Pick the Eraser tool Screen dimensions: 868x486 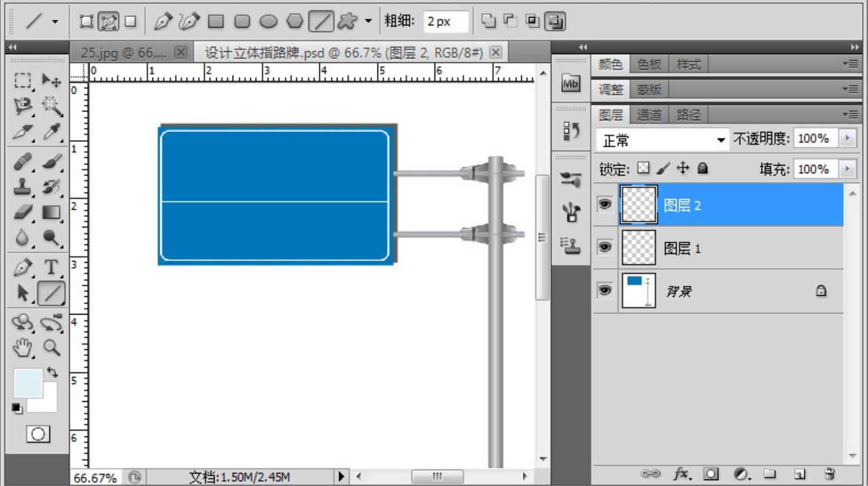23,212
